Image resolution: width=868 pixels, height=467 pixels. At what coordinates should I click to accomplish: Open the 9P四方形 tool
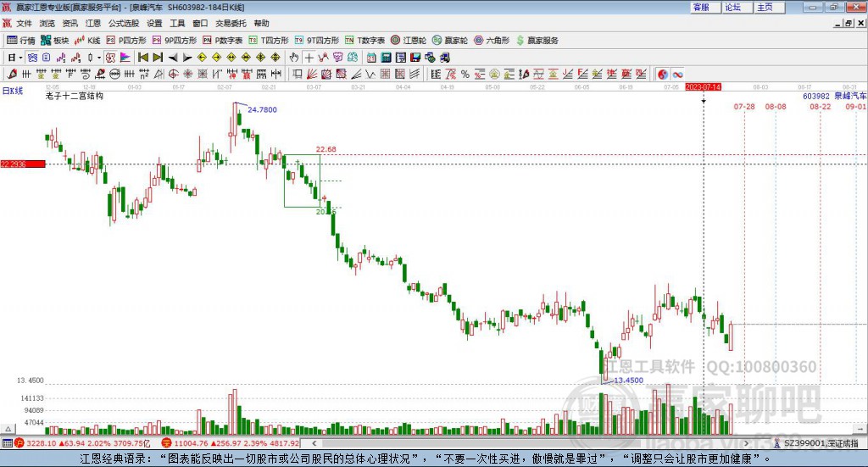click(x=175, y=41)
